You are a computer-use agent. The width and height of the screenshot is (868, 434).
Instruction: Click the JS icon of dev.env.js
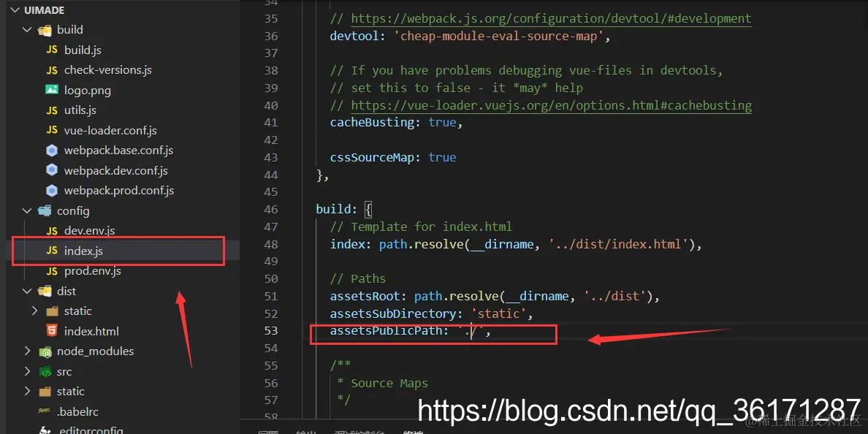[x=52, y=231]
